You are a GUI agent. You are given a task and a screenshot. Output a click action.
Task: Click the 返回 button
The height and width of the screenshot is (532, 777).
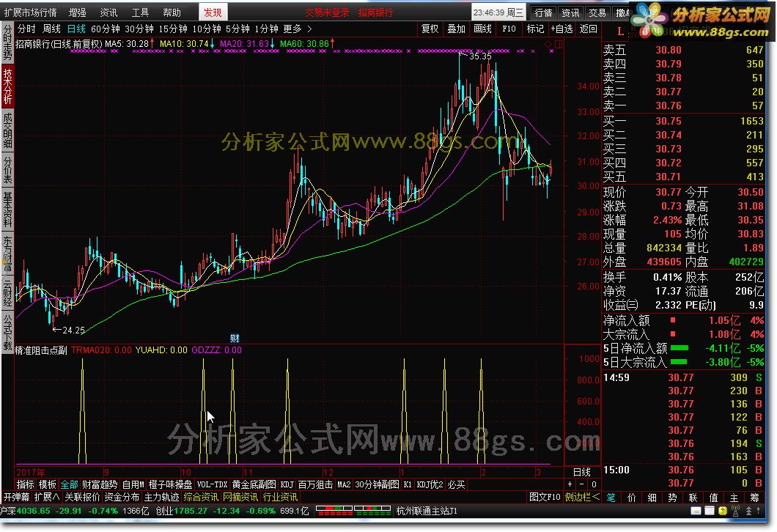588,29
